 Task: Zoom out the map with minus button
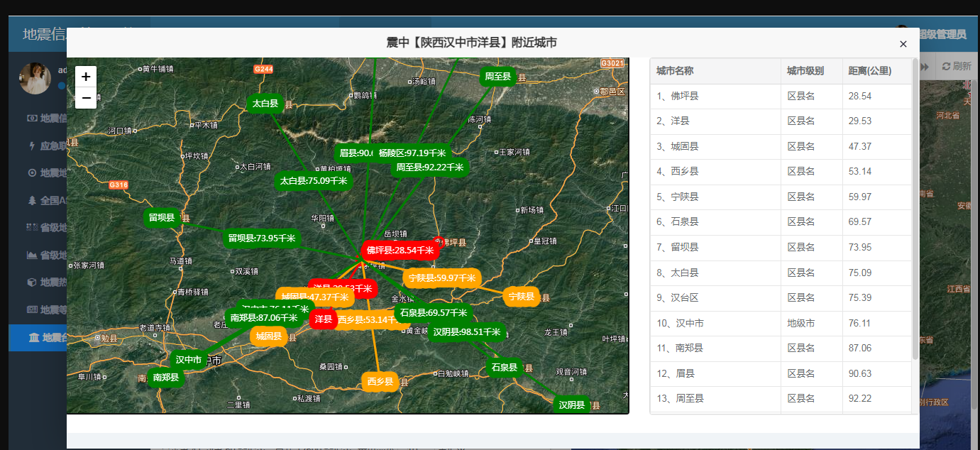point(86,98)
